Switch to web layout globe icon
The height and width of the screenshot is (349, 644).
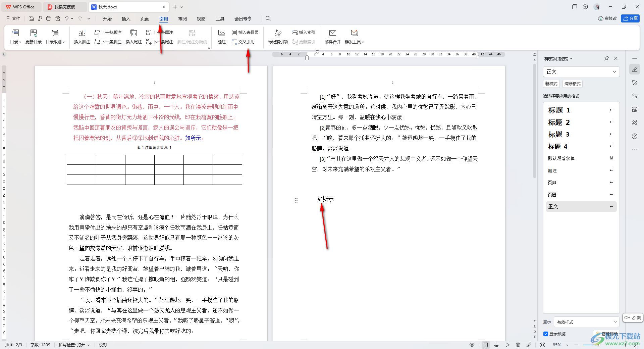518,345
